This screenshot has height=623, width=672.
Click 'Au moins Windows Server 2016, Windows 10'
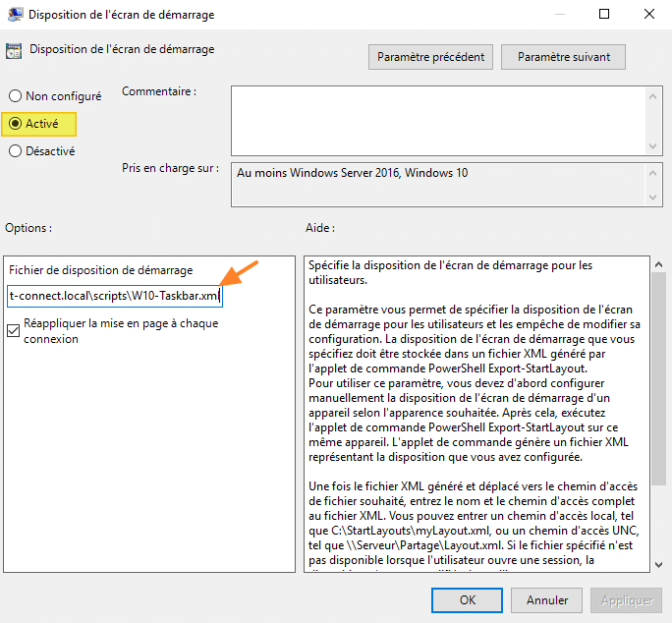click(353, 173)
